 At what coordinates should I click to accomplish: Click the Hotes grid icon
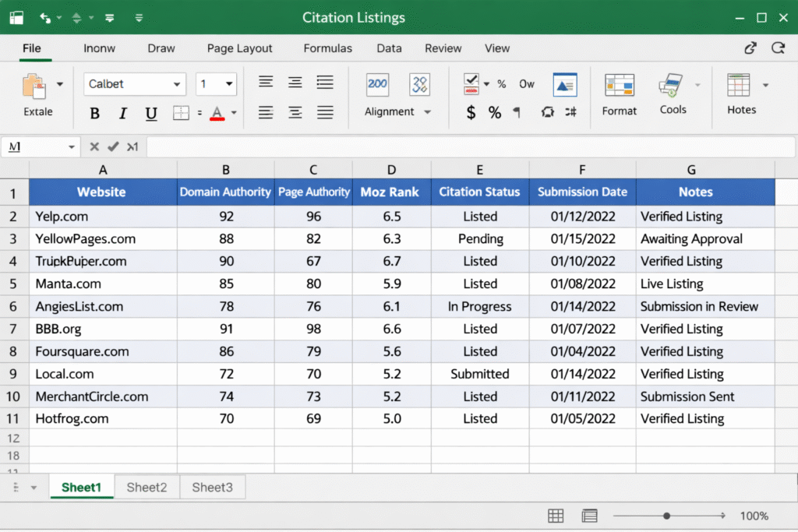738,85
